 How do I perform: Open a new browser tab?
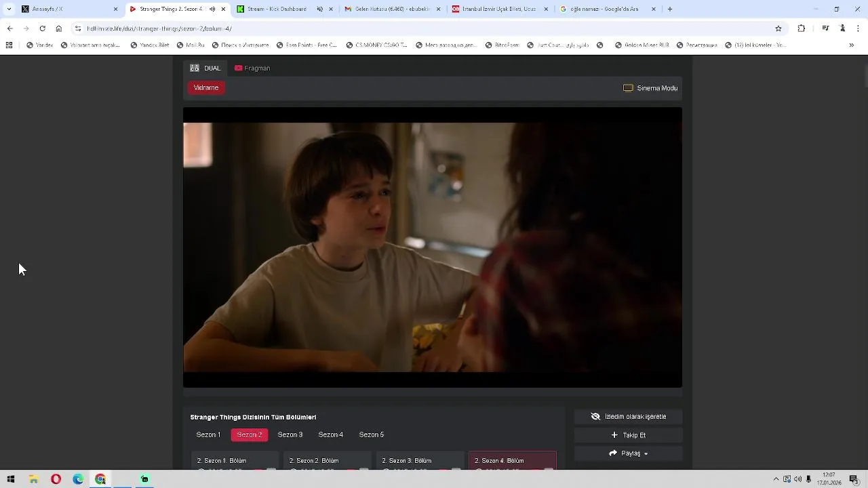pos(670,9)
